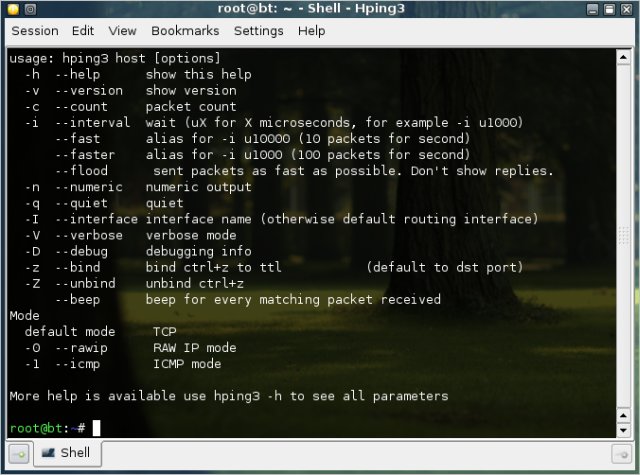Click the terminal cursor block after the prompt
640x475 pixels.
pyautogui.click(x=96, y=428)
